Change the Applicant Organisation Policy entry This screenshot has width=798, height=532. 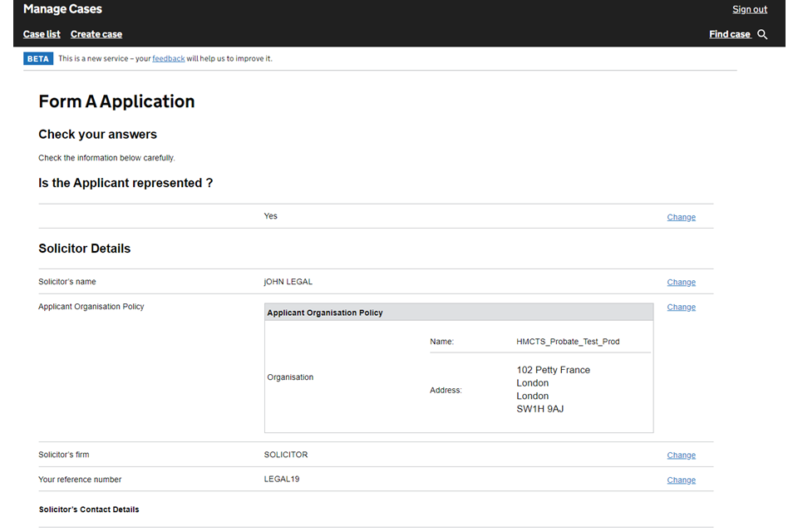[681, 308]
